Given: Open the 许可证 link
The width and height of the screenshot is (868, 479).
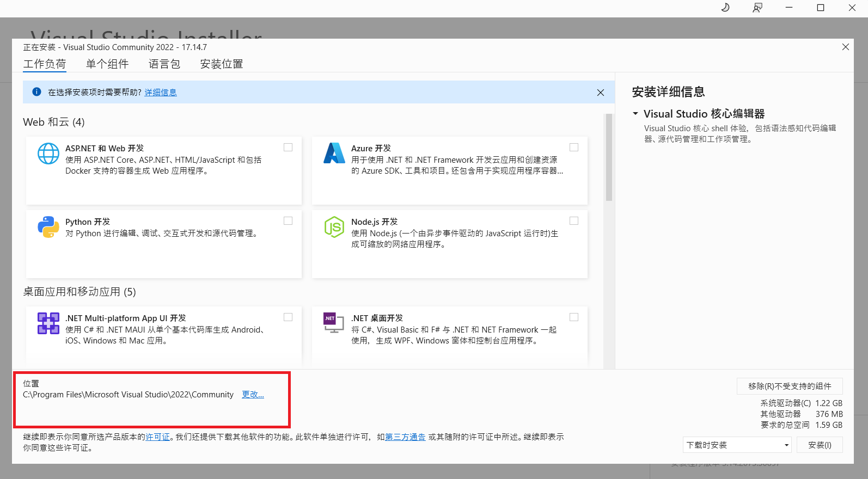Looking at the screenshot, I should click(158, 437).
